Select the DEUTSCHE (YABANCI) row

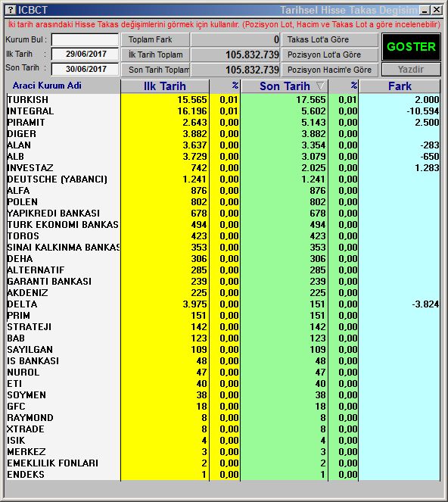pyautogui.click(x=223, y=179)
